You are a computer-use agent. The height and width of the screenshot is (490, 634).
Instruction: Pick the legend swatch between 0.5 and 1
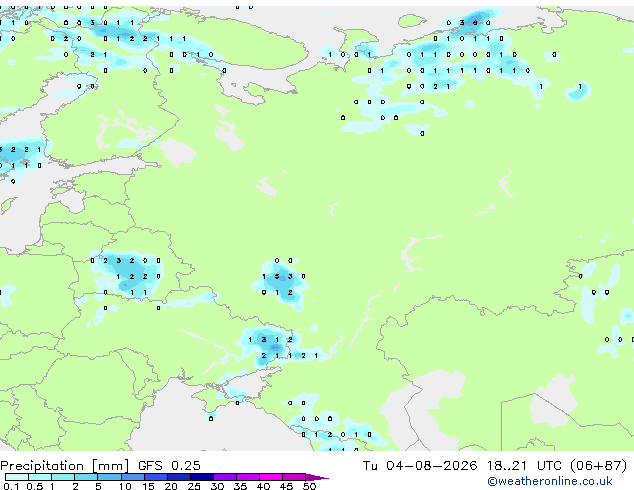tap(40, 477)
